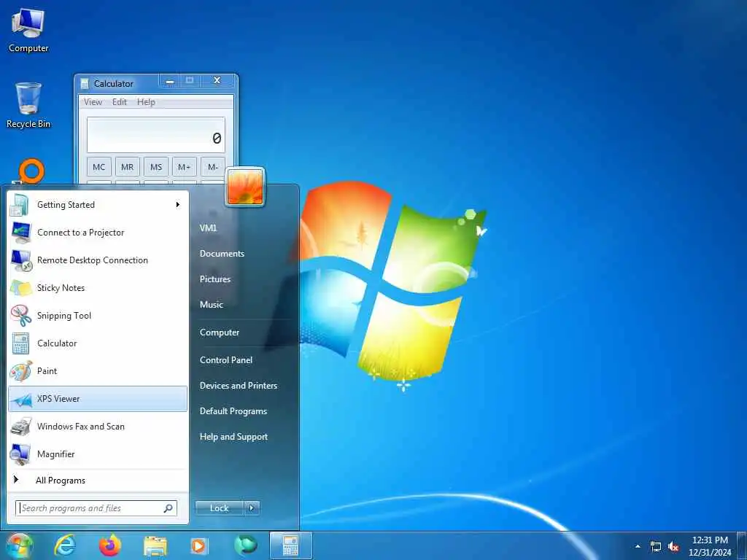The width and height of the screenshot is (747, 560).
Task: Open Internet Explorer from the taskbar
Action: click(x=65, y=546)
